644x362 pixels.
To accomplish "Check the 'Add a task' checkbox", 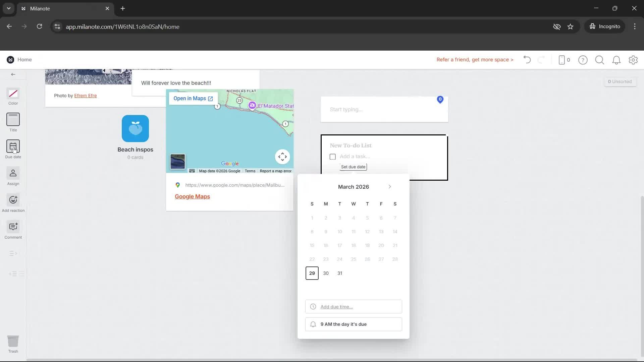I will coord(332,156).
